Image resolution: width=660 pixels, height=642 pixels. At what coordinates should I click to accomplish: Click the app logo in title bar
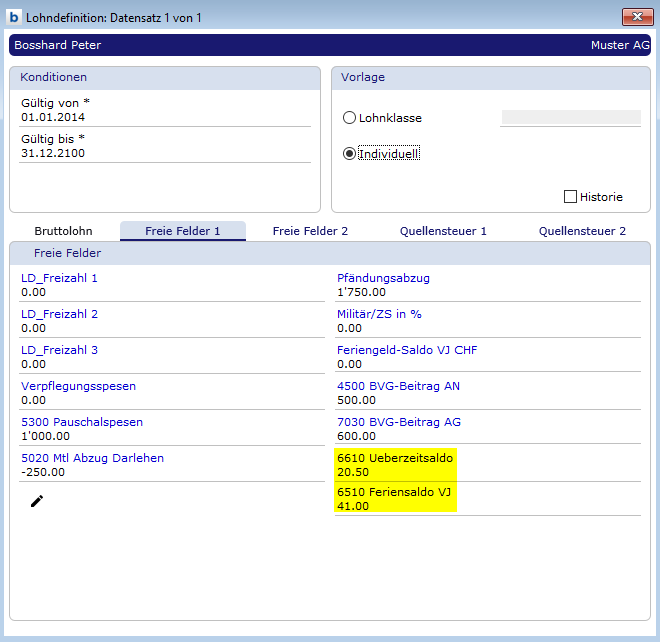pyautogui.click(x=15, y=16)
